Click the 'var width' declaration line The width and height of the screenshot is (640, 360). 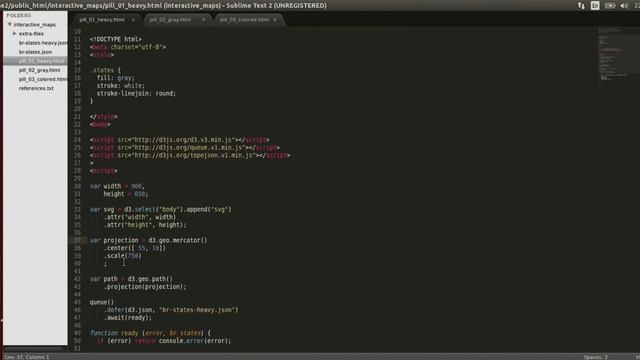(117, 186)
